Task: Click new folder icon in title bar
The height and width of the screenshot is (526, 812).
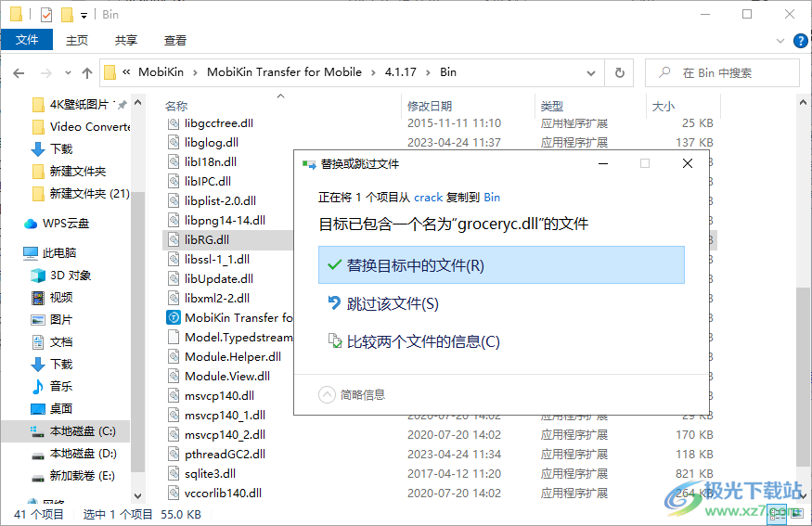Action: point(67,15)
